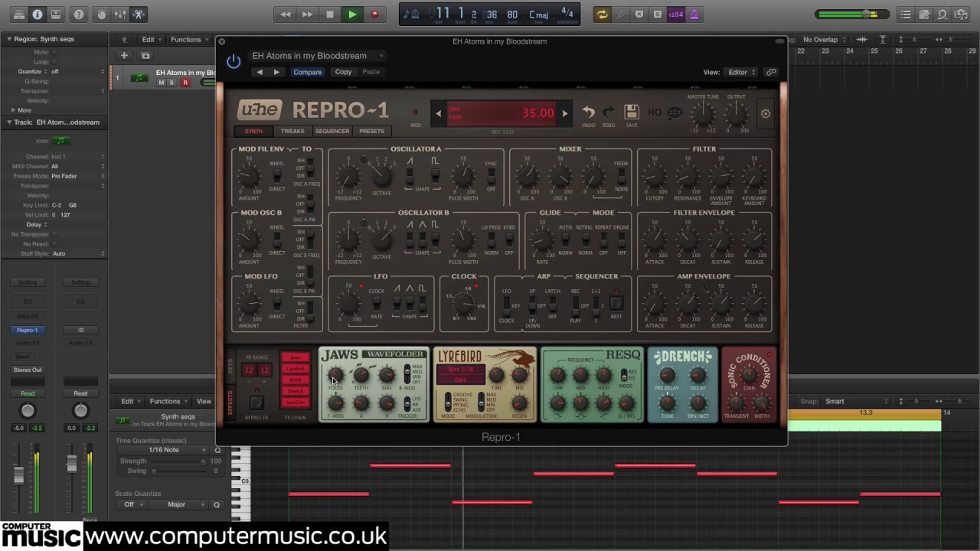The image size is (980, 551).
Task: Switch to the PRESETS tab
Action: 371,131
